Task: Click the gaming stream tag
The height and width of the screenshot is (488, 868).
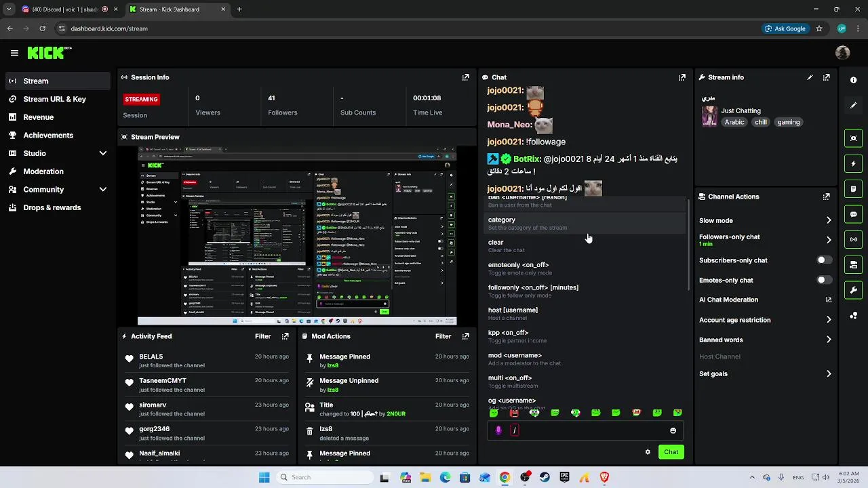Action: [x=788, y=122]
